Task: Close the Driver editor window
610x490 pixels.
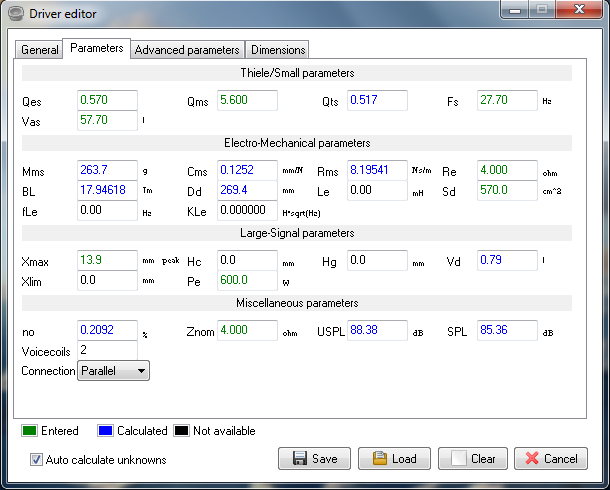Action: coord(579,10)
